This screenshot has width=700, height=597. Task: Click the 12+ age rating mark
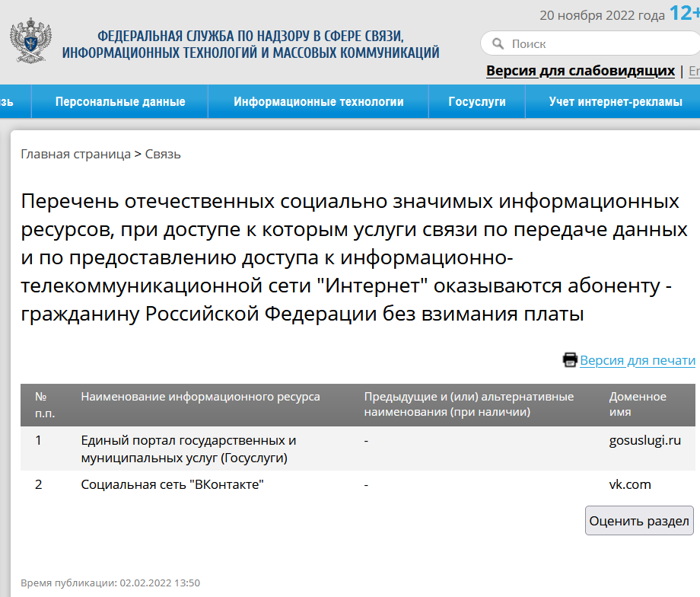(684, 13)
